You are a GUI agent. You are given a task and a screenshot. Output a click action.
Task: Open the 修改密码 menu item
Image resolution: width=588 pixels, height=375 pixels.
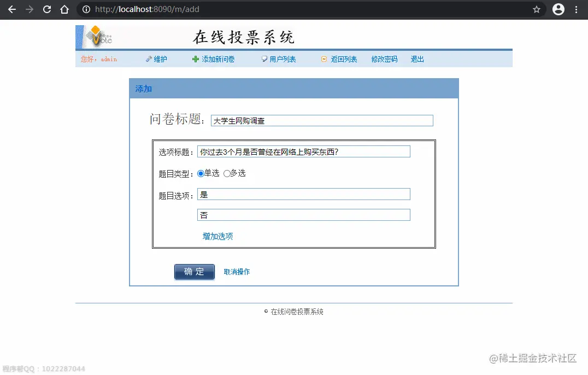384,59
